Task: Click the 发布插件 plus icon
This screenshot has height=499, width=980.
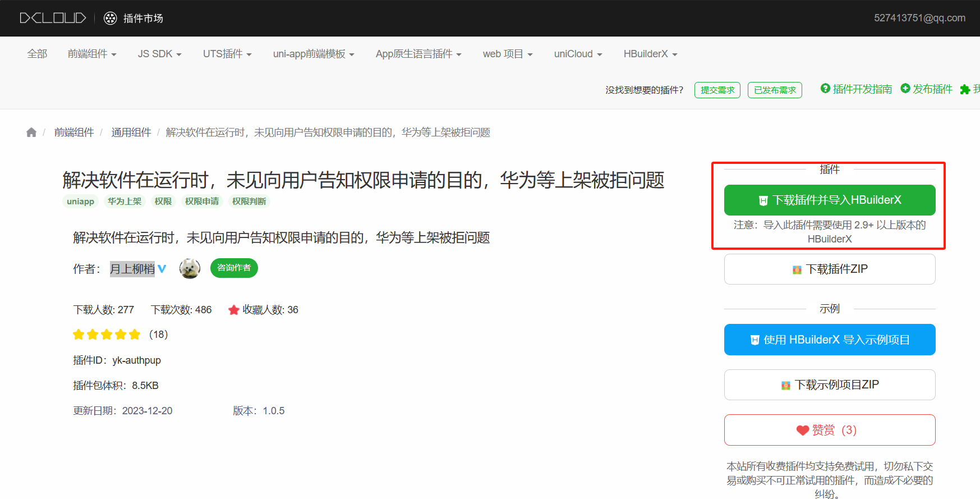Action: [905, 88]
